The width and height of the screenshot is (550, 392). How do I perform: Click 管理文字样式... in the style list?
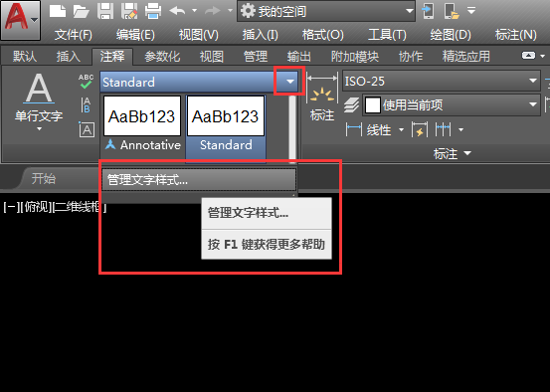pyautogui.click(x=199, y=180)
